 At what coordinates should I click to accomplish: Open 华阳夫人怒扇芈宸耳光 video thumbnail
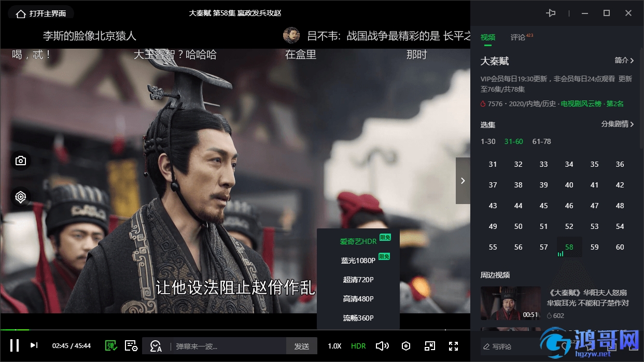coord(511,303)
